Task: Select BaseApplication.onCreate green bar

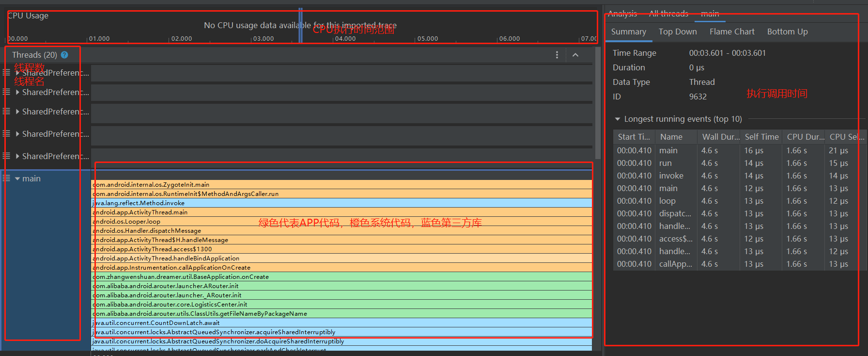Action: click(341, 276)
